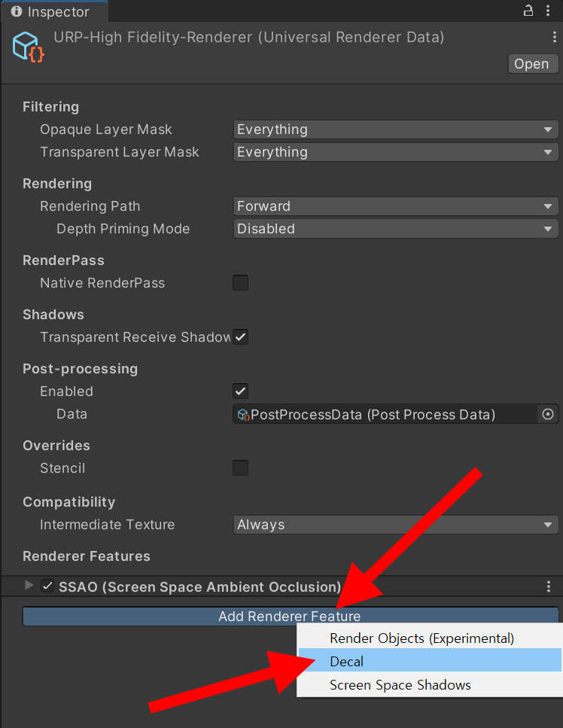
Task: Open the object picker for Post Process Data
Action: click(x=548, y=414)
